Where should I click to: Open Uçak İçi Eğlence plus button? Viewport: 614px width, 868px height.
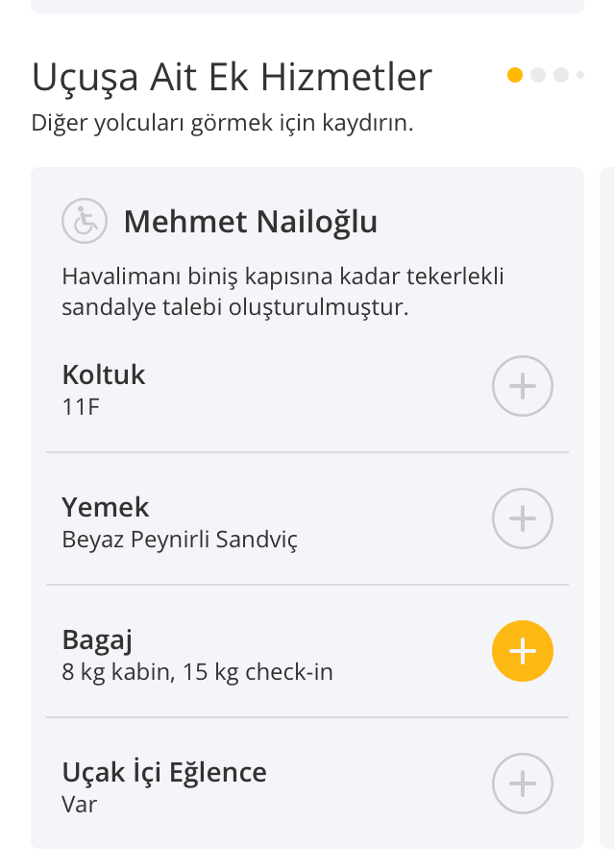click(x=522, y=784)
